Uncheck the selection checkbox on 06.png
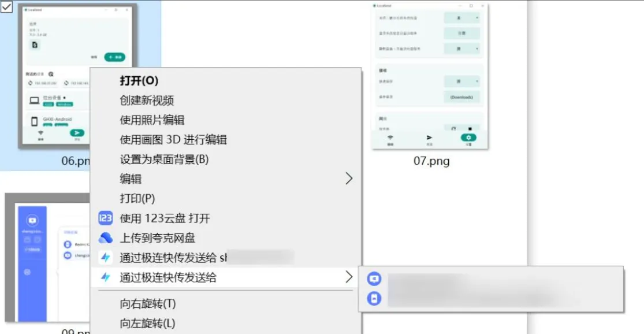The height and width of the screenshot is (334, 644). pyautogui.click(x=6, y=6)
